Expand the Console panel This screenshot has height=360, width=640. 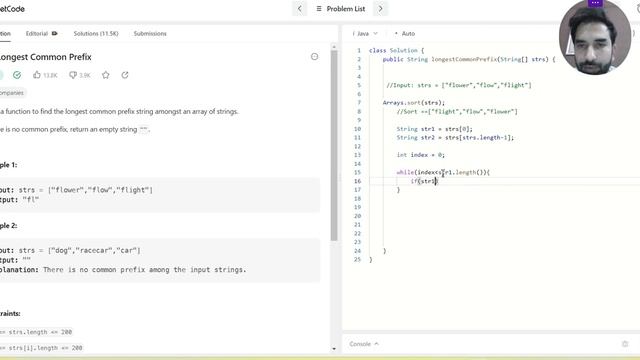coord(364,344)
